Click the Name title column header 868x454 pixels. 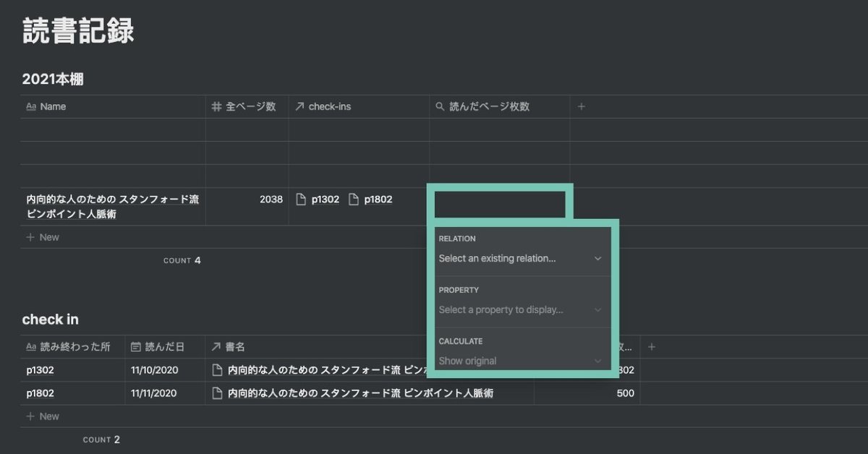click(x=53, y=107)
